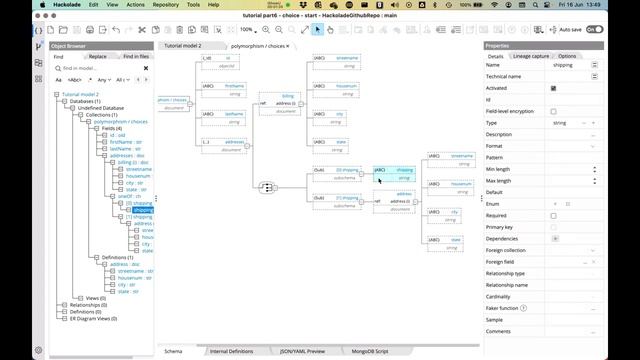Viewport: 640px width, 360px height.
Task: Go to previous search result arrow
Action: [x=138, y=80]
